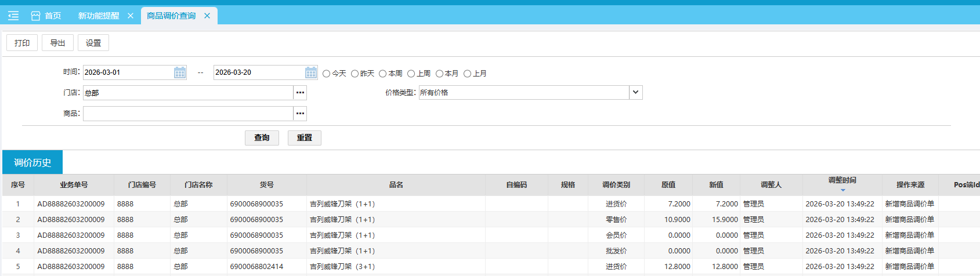Choose the 上月 radio option

point(467,74)
